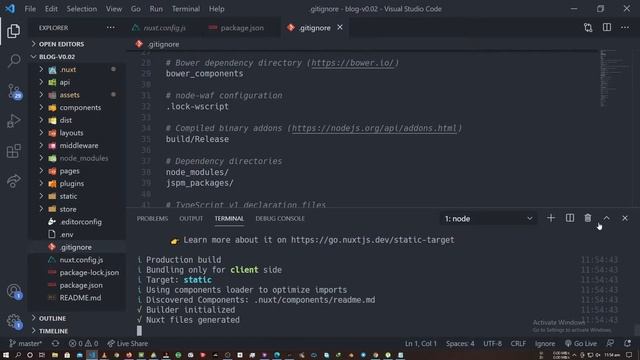Start Live Share from status bar
Screen dimensions: 640x360
(x=128, y=343)
